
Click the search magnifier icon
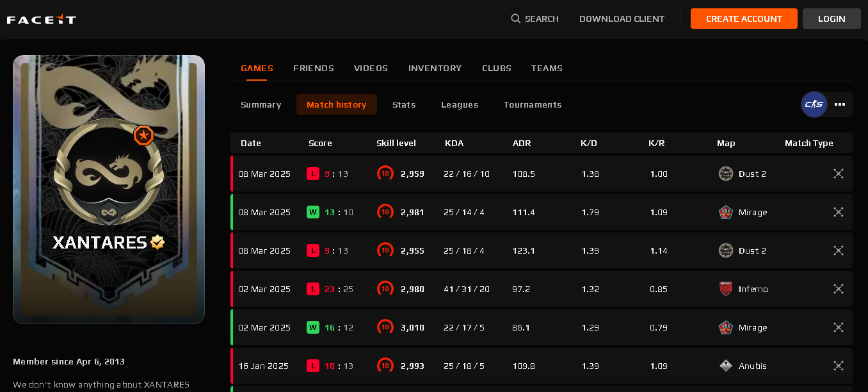point(516,19)
